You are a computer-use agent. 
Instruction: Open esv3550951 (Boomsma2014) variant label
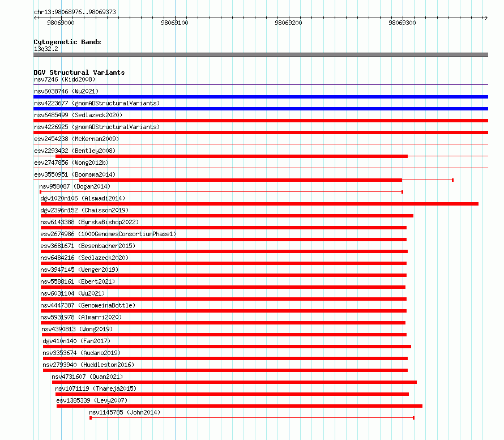click(x=75, y=174)
